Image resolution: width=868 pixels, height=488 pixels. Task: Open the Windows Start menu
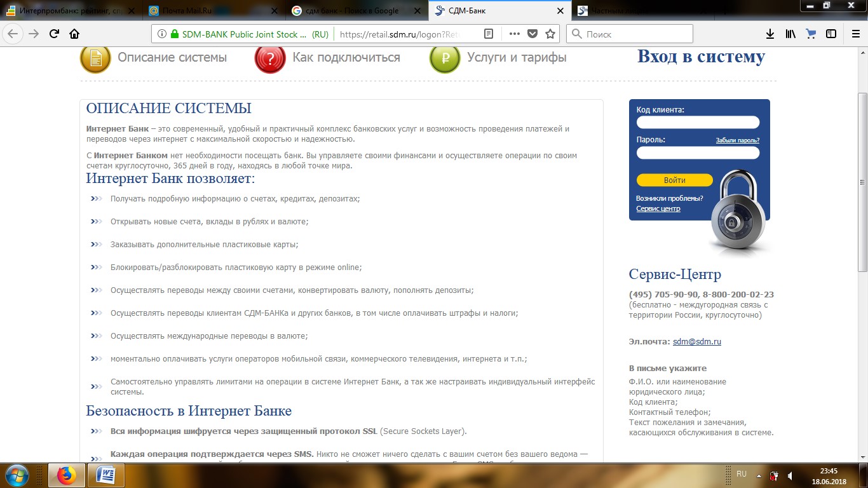coord(17,475)
